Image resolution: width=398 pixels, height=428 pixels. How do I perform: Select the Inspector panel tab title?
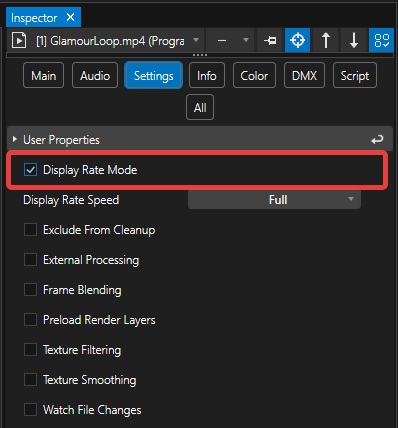(34, 18)
